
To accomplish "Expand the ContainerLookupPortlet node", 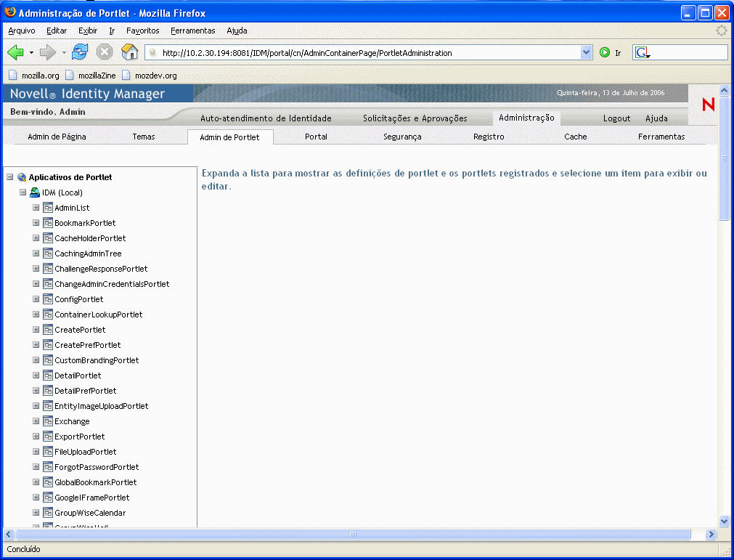I will [36, 315].
